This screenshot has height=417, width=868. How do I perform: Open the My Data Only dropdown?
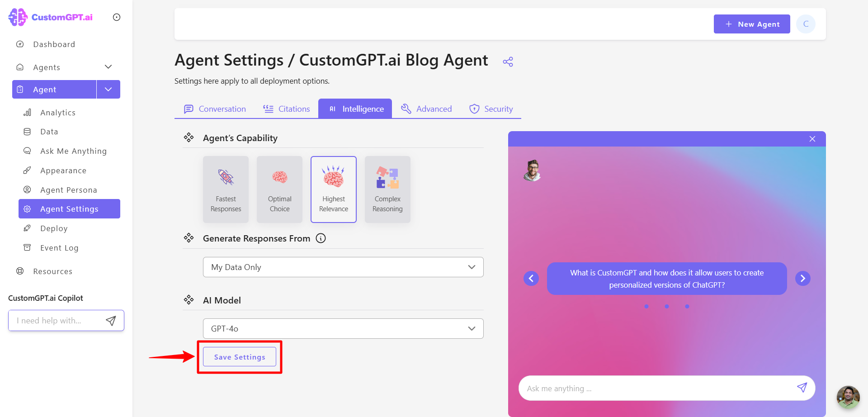[343, 267]
